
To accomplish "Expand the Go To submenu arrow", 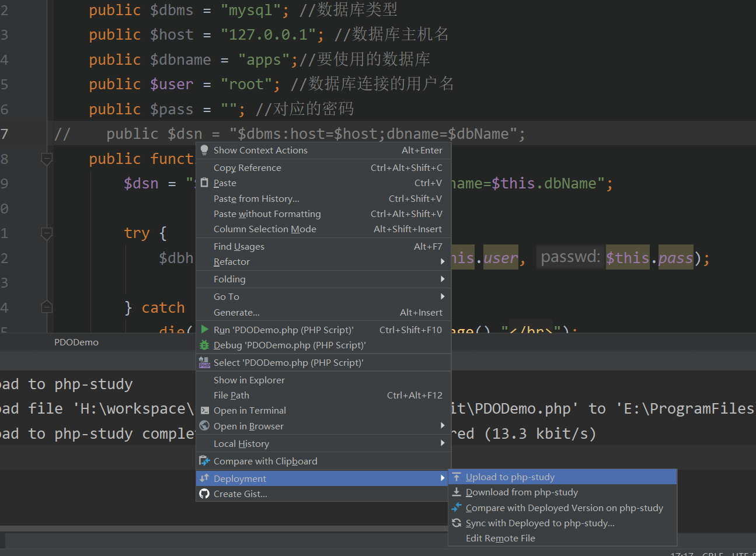I will (x=443, y=296).
